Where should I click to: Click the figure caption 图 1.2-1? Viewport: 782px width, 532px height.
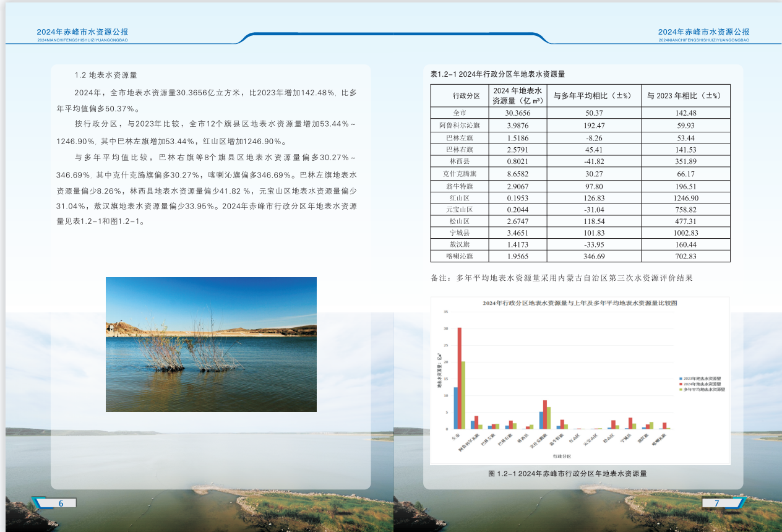click(x=567, y=473)
